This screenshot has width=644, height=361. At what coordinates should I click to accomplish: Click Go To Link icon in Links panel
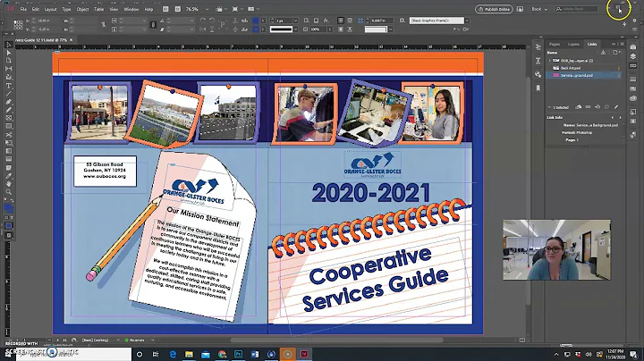click(x=597, y=107)
